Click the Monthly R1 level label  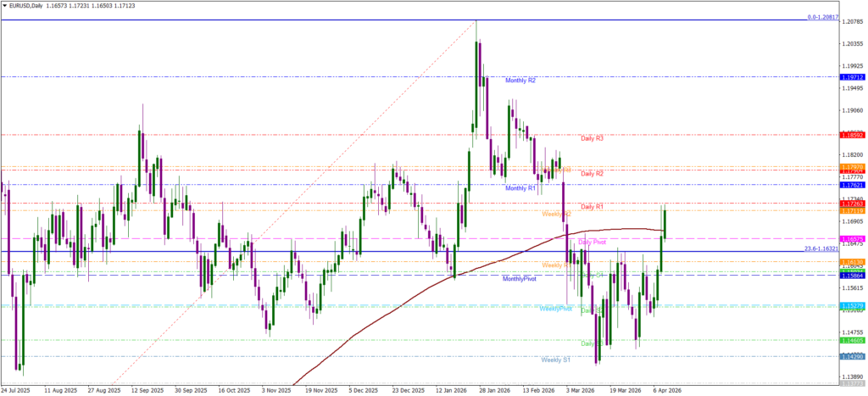[x=520, y=188]
